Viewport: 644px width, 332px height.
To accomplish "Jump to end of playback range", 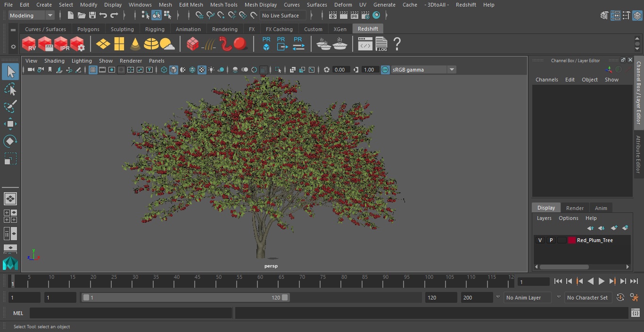I will (x=634, y=281).
